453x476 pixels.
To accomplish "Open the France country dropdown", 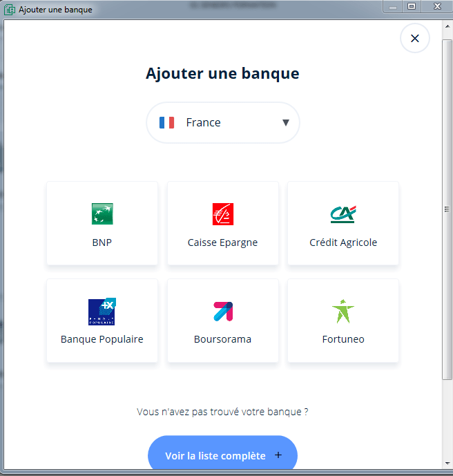I will point(223,123).
